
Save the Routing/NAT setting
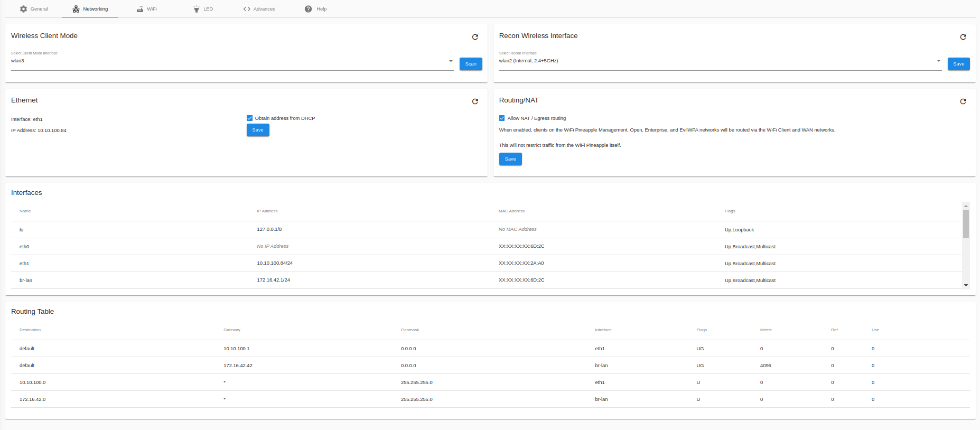click(510, 159)
